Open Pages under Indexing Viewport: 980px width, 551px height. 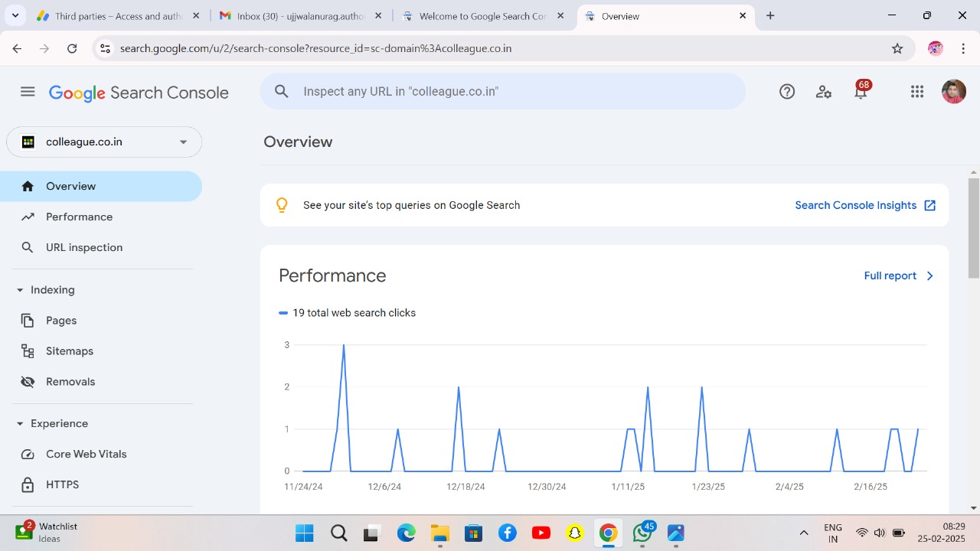coord(101,321)
